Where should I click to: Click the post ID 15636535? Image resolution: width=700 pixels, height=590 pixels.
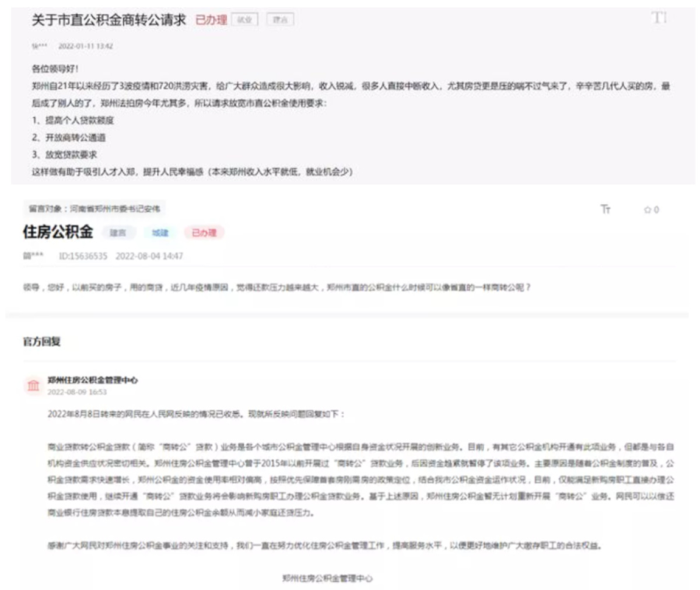pos(83,256)
